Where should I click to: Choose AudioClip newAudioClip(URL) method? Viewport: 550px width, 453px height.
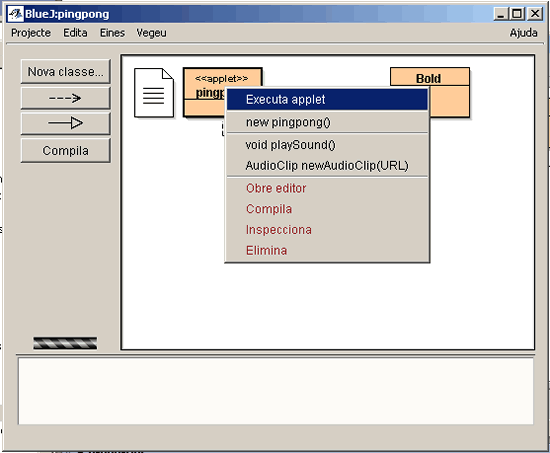click(327, 166)
